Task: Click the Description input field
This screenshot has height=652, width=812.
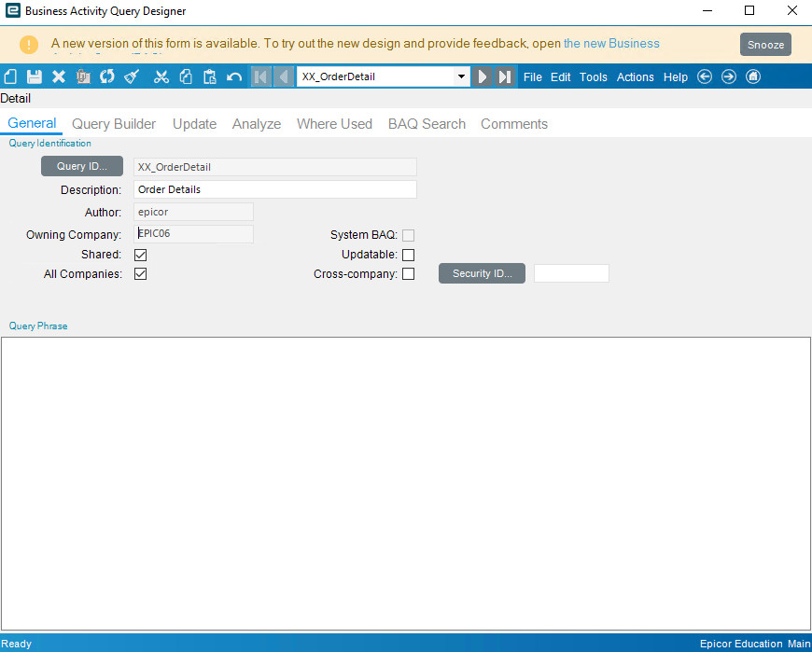Action: [x=275, y=189]
